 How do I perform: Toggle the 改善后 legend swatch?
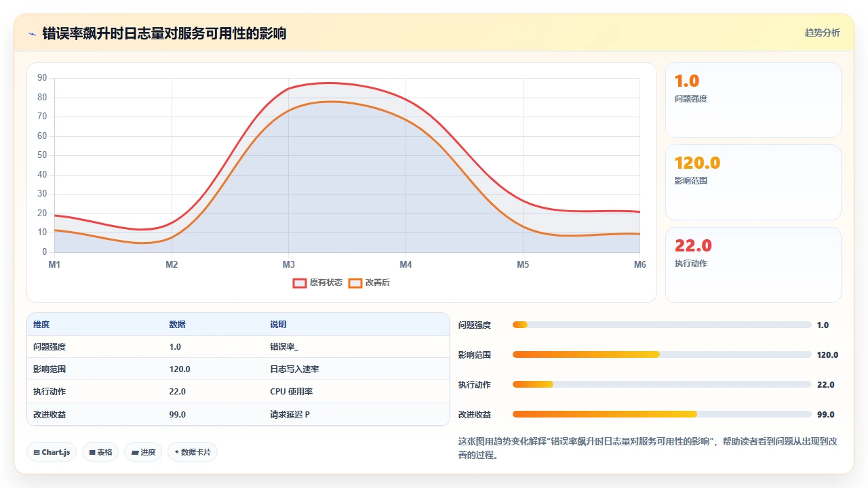[x=355, y=283]
